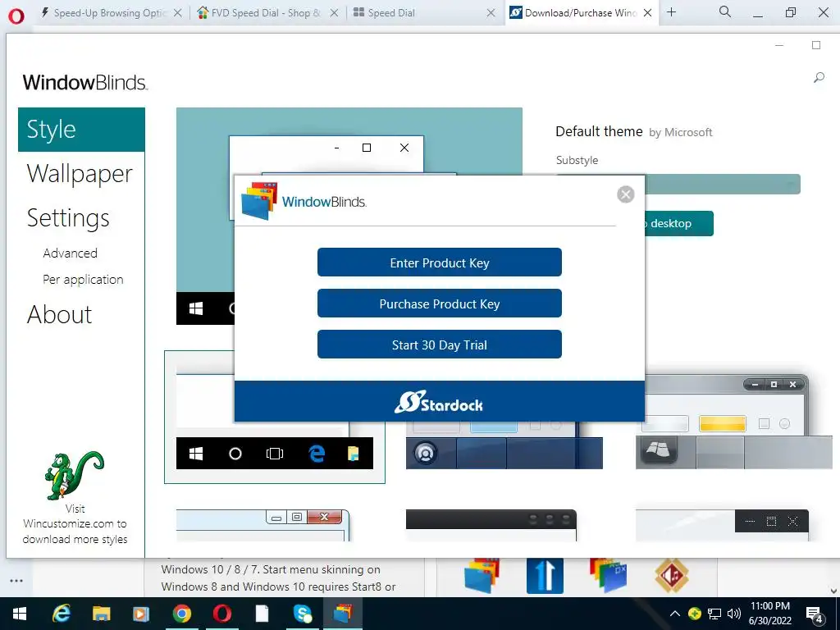Click the diamond-shaped product icon on webpage

(x=671, y=575)
